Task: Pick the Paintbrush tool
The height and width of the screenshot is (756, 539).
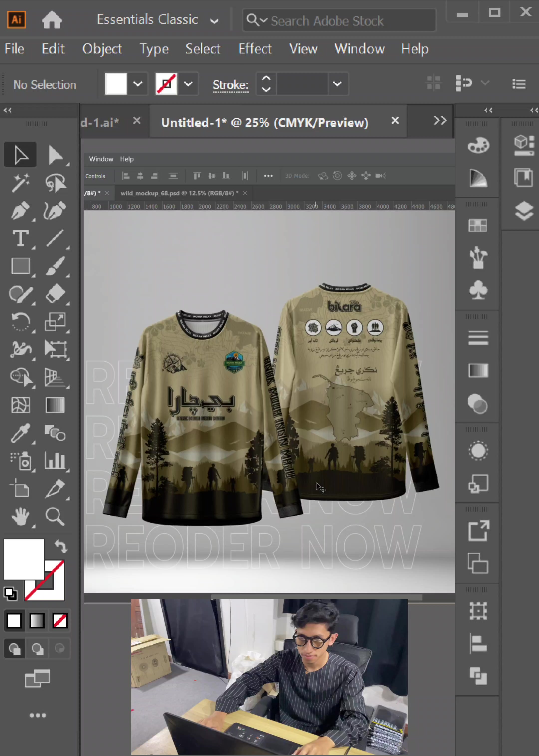Action: click(55, 266)
